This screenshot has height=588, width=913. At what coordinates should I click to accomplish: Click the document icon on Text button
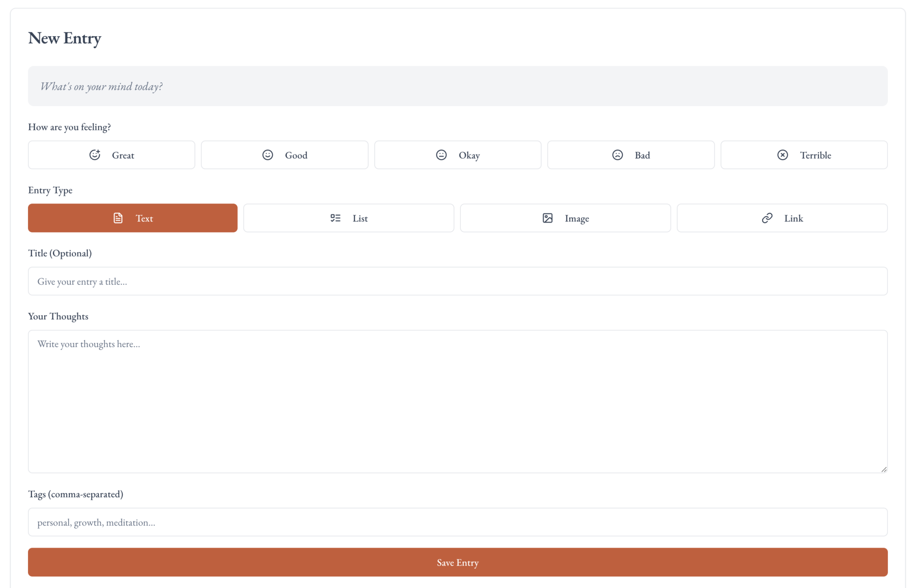click(x=118, y=218)
